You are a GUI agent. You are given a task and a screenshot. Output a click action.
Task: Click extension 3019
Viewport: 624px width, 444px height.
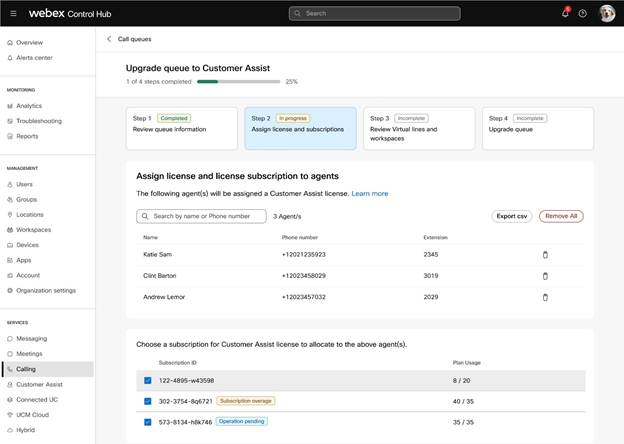[x=431, y=276]
